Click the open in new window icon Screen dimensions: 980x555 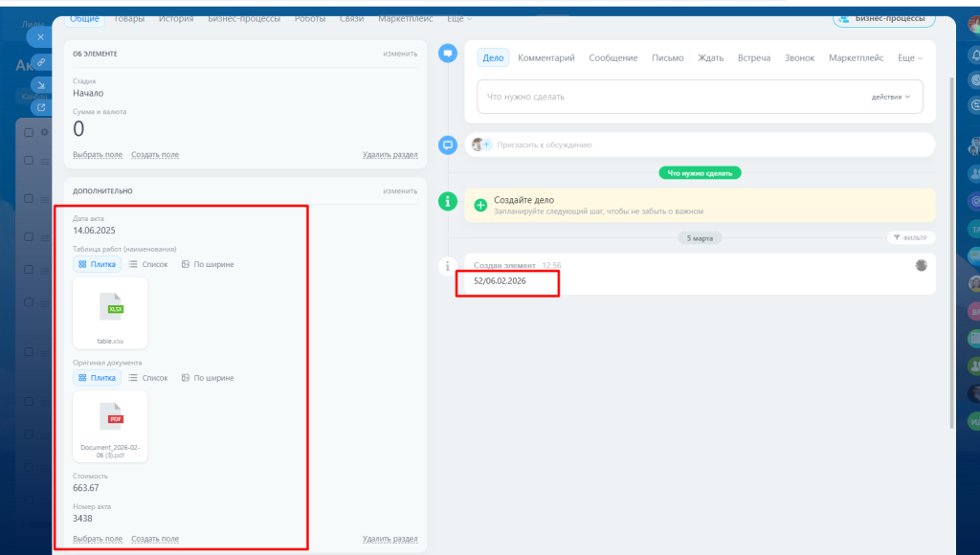coord(40,107)
